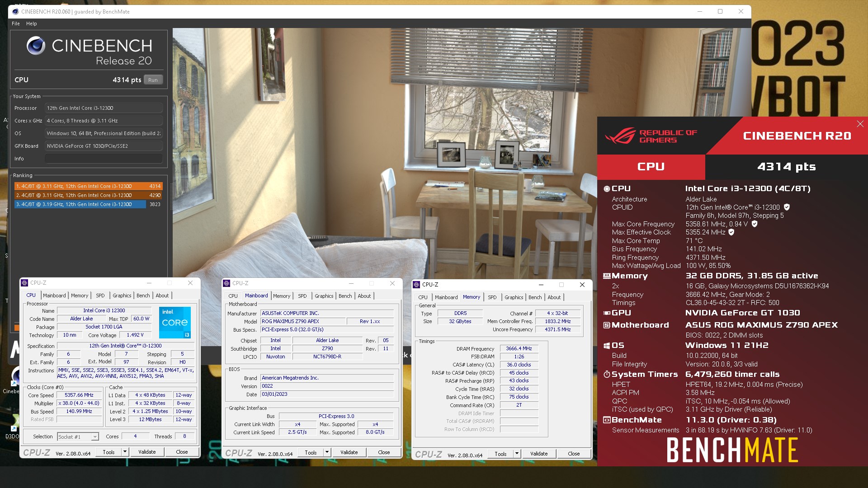Click the Cinebench title bar icon

coord(15,12)
